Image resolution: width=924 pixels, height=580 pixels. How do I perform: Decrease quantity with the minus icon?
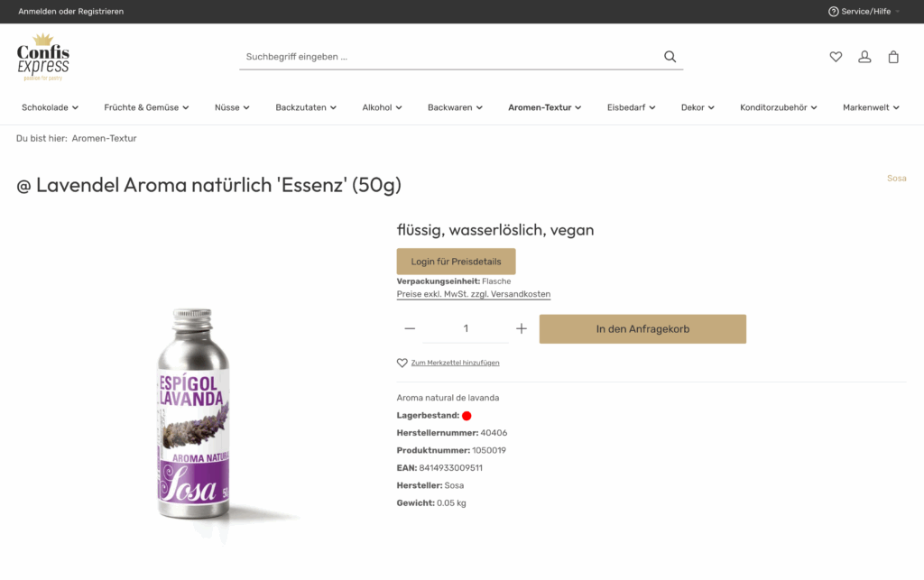(411, 328)
